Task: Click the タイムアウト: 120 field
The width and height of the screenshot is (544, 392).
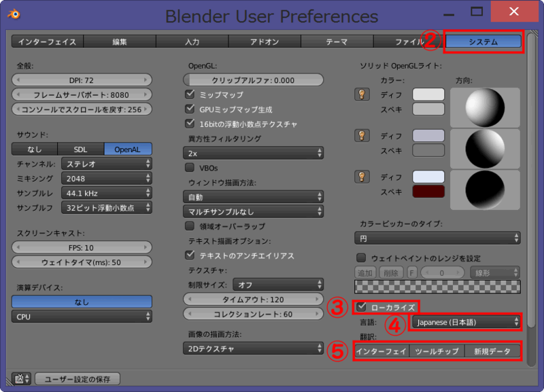Action: (253, 299)
